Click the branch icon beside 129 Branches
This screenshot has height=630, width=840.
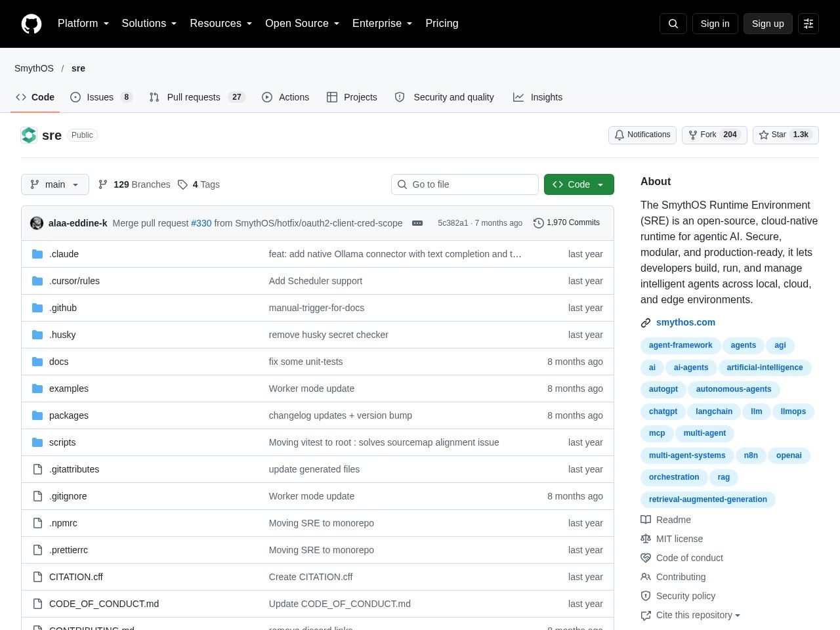coord(103,184)
